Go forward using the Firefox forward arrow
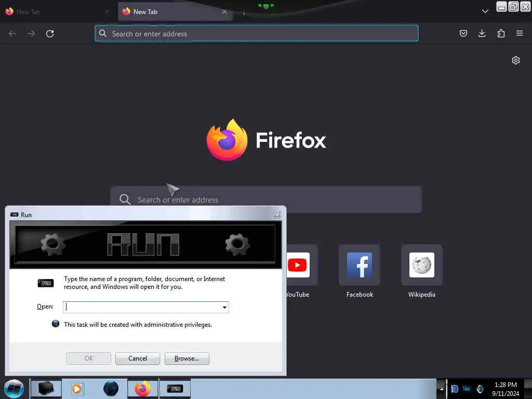The image size is (532, 399). tap(31, 34)
